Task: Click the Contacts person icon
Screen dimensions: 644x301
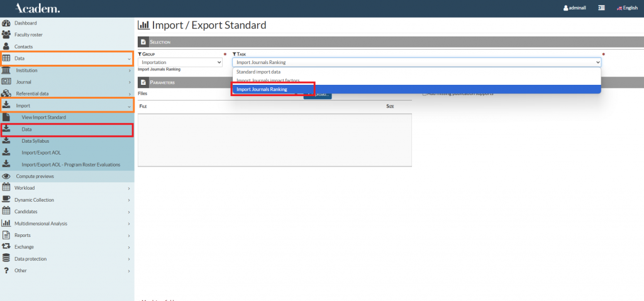Action: coord(6,47)
